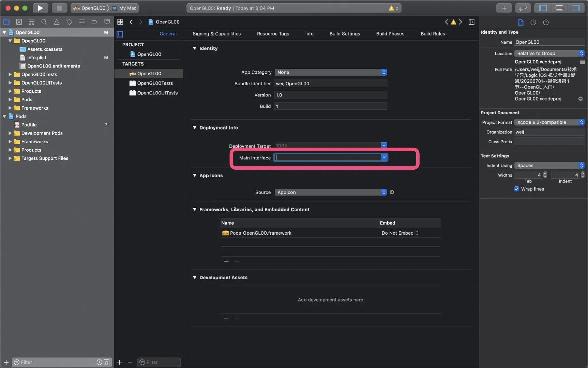Jump to next issue arrow
588x368 pixels.
(x=461, y=22)
